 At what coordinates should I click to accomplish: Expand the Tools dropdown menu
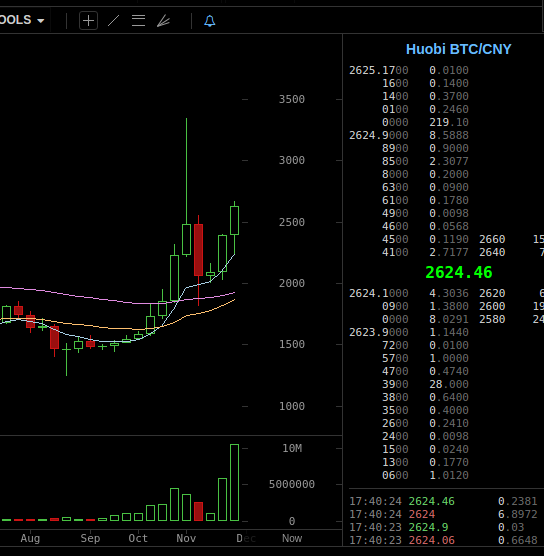click(x=22, y=20)
